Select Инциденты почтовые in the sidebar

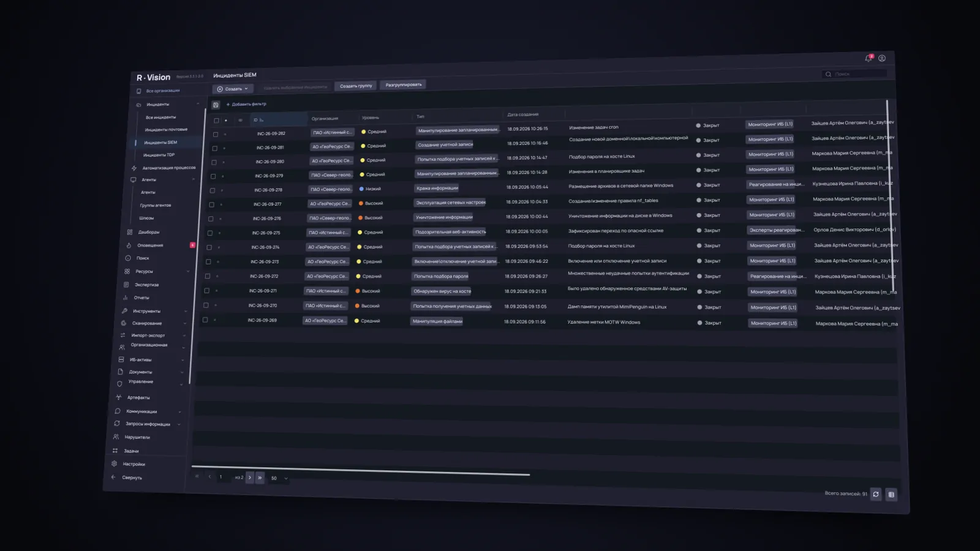click(x=166, y=130)
